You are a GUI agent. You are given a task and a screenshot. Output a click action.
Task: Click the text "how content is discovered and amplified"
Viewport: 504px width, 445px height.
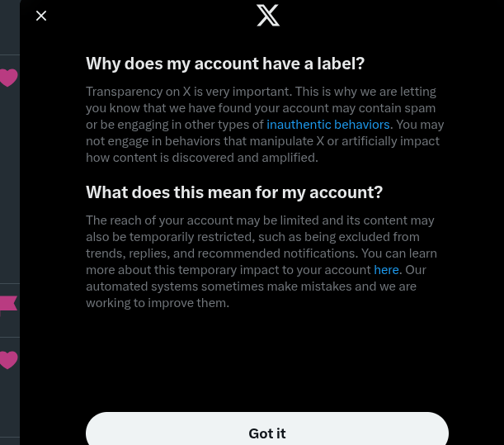[x=201, y=157]
